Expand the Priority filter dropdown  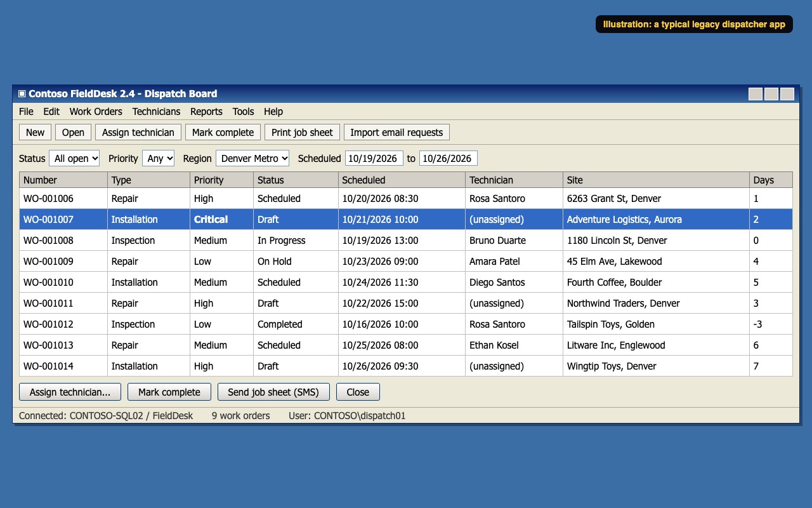pos(158,158)
